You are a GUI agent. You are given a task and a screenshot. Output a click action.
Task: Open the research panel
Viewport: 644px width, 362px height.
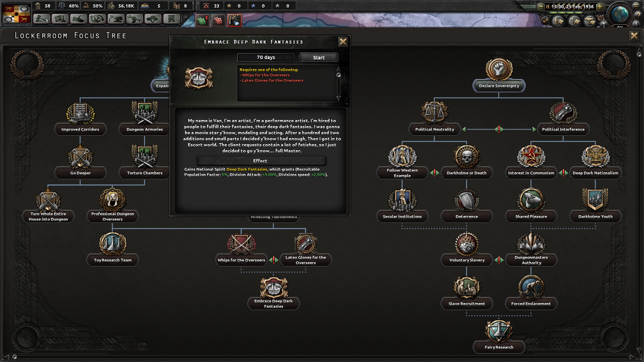(x=60, y=19)
